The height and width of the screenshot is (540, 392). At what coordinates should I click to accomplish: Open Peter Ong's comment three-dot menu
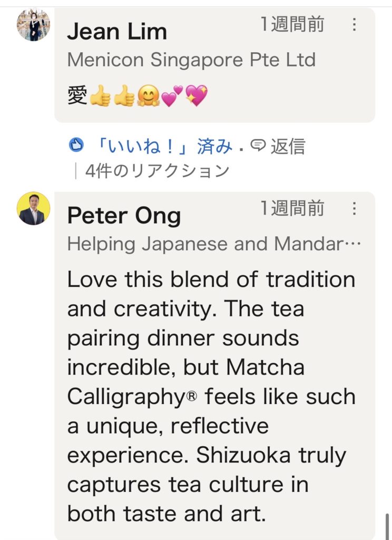click(354, 209)
